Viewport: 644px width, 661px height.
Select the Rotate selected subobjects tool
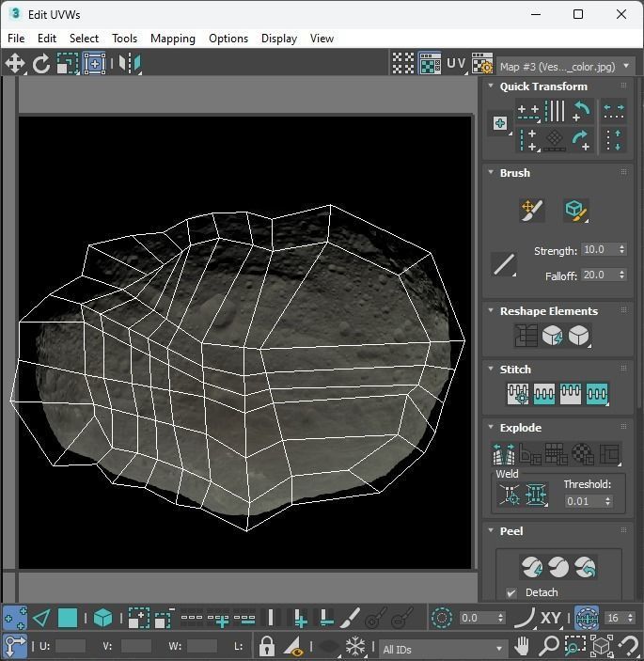coord(41,64)
